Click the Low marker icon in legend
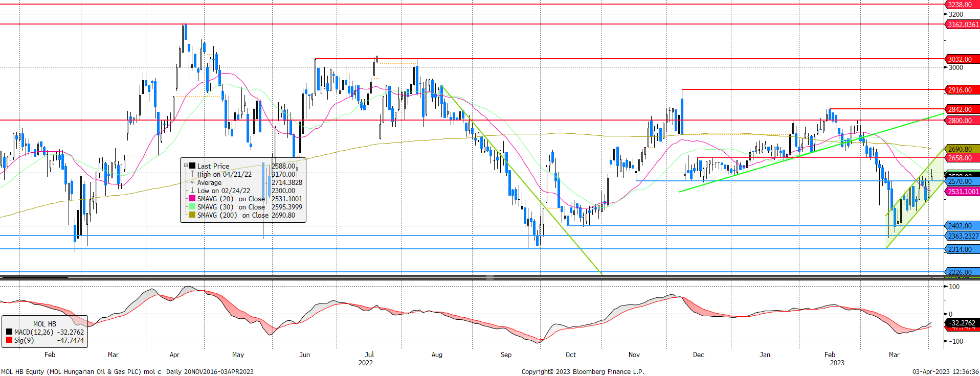980x376 pixels. coord(193,191)
